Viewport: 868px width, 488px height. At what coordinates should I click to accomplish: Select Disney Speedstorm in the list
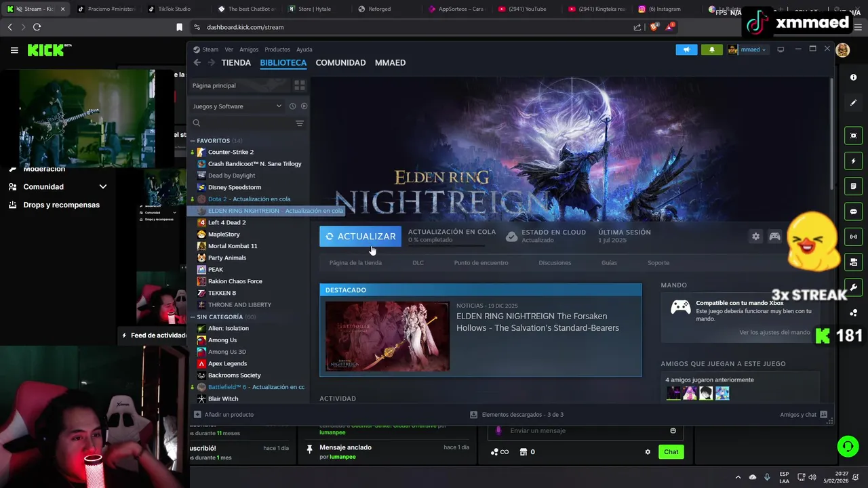click(234, 187)
